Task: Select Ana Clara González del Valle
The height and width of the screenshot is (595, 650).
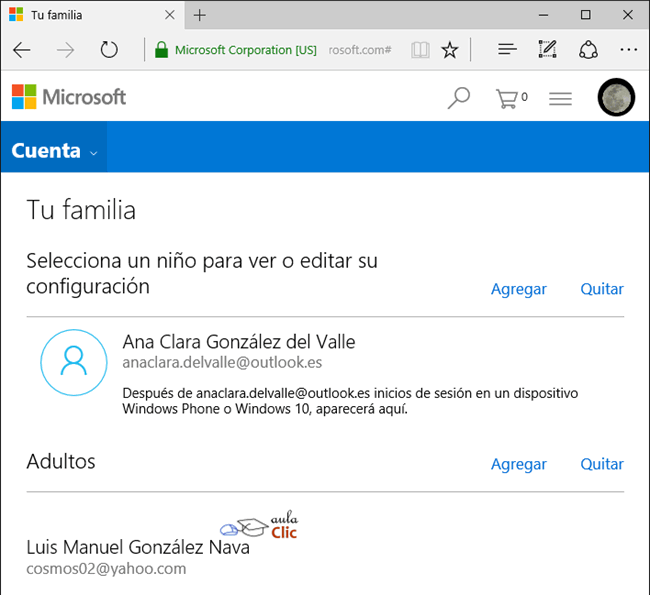Action: [238, 342]
